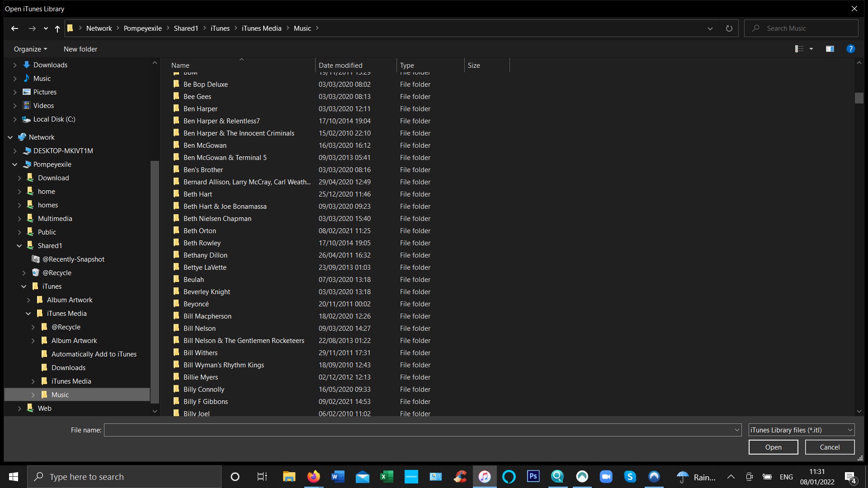Sort by Date modified column header
868x488 pixels.
pos(340,66)
